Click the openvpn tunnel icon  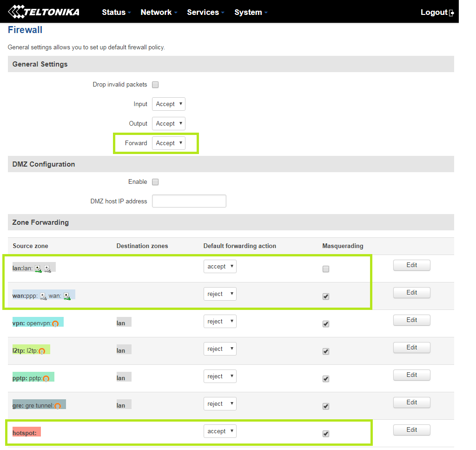[x=55, y=323]
